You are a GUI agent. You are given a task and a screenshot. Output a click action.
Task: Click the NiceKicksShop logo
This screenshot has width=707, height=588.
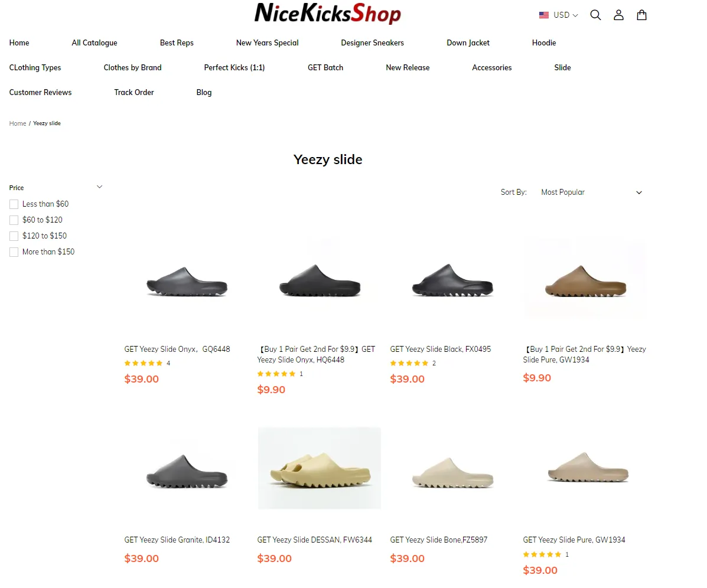[x=328, y=12]
